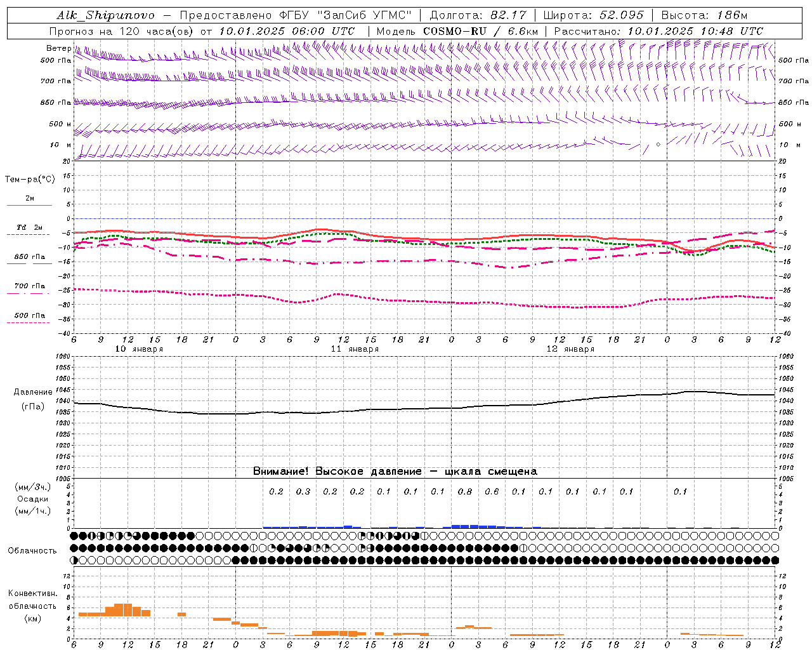Click the 'Ветер' wind panel label
812x650 pixels.
point(58,48)
